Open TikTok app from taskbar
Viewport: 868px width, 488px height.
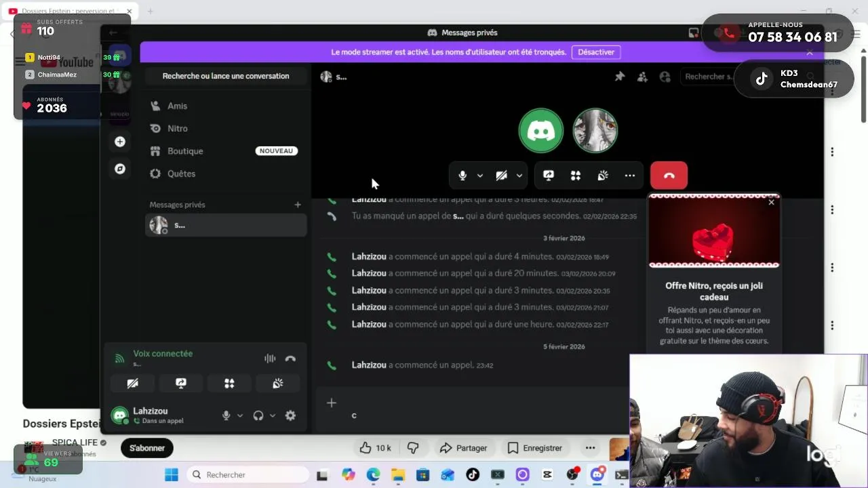pyautogui.click(x=473, y=475)
